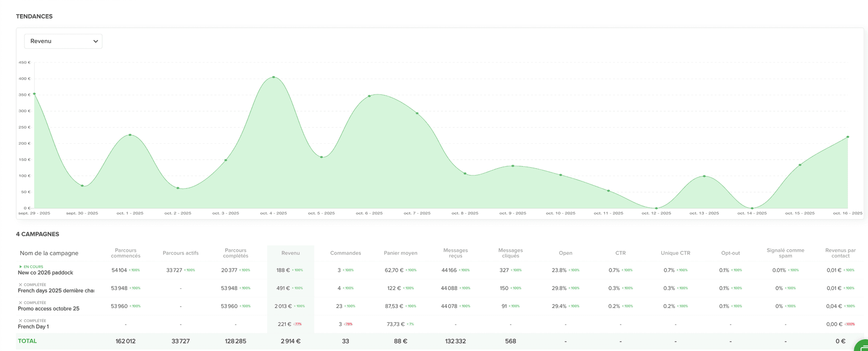Click the '128 285' total value
The image size is (868, 351).
(235, 341)
